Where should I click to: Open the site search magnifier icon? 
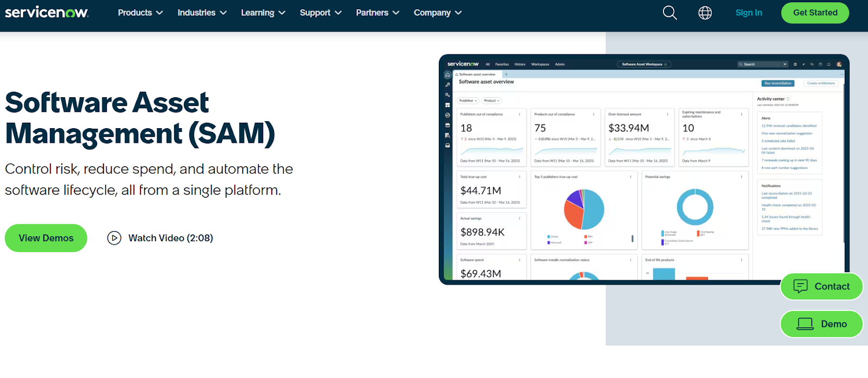point(670,12)
